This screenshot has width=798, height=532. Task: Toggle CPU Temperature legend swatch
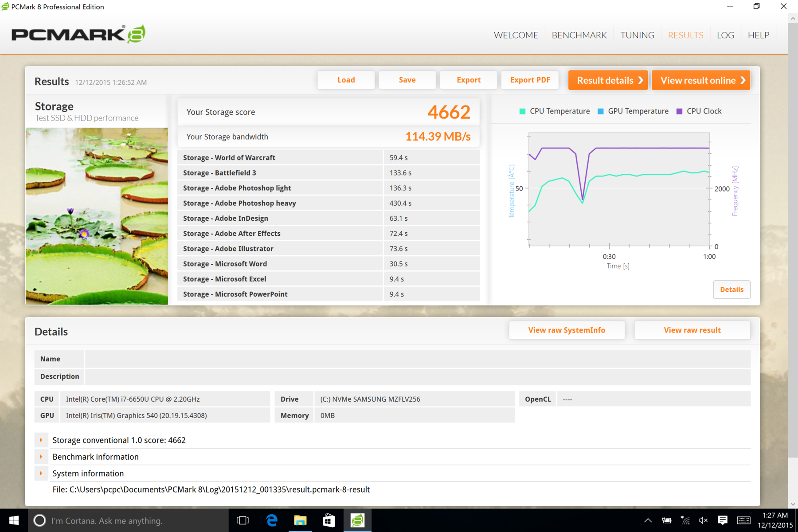click(x=522, y=111)
